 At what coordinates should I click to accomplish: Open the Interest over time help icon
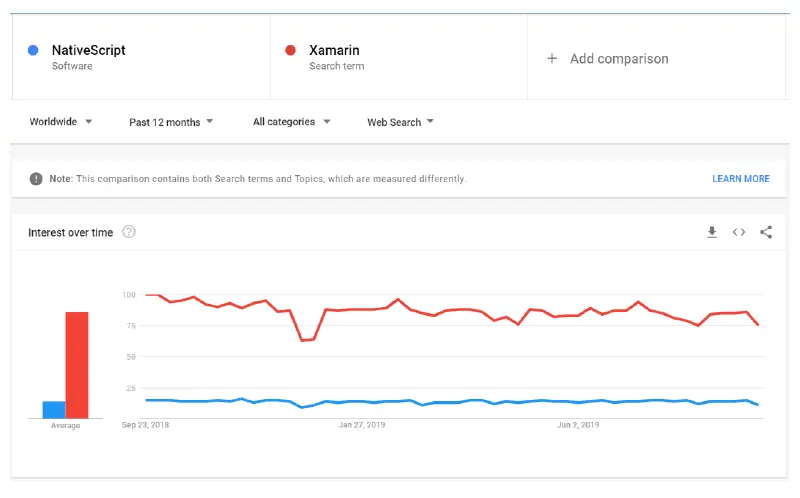click(x=129, y=232)
